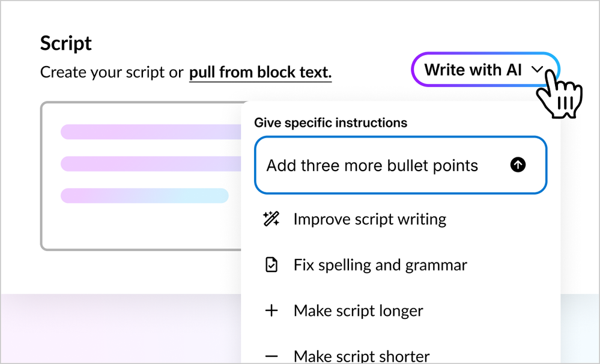Screen dimensions: 600x364
Task: Click the shortest third placeholder line
Action: coord(144,195)
